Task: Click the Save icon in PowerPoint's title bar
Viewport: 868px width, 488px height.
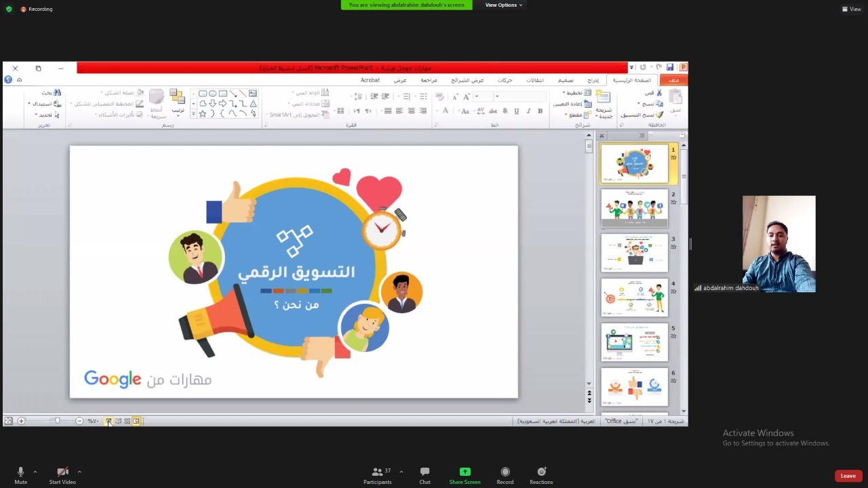Action: click(x=670, y=68)
